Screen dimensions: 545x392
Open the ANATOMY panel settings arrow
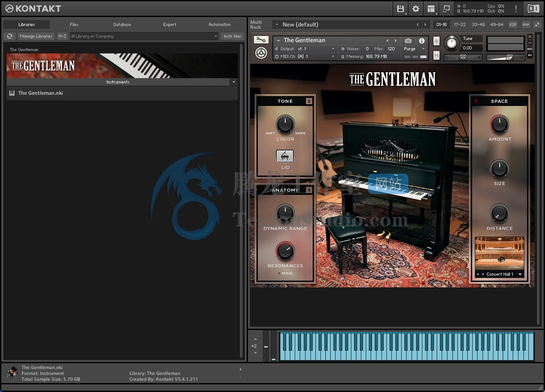click(309, 190)
